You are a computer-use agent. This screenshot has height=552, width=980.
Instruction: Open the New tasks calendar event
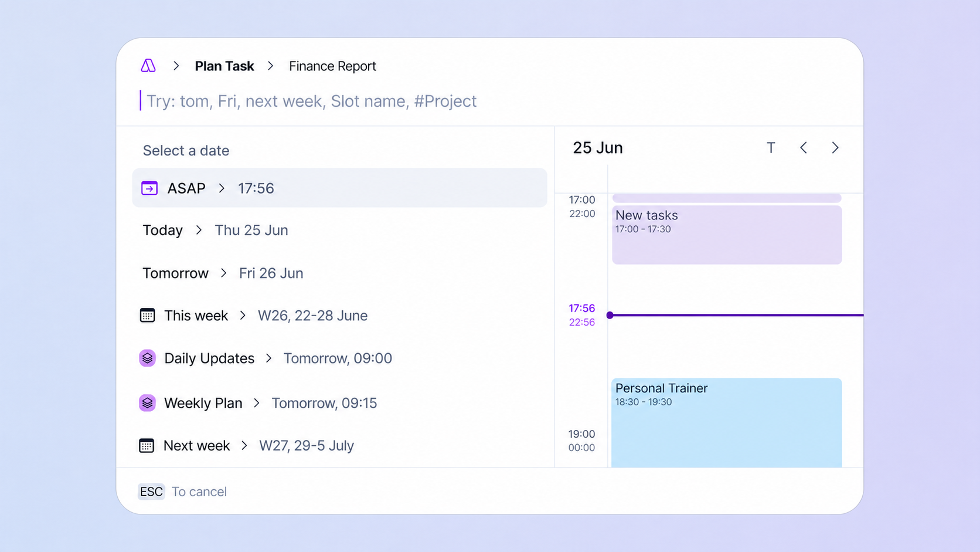pos(727,235)
